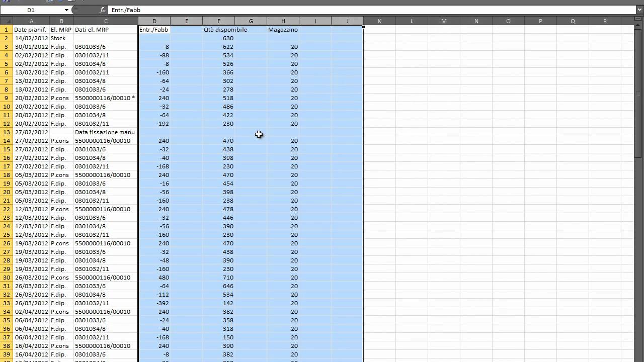The height and width of the screenshot is (362, 644).
Task: Select column K header
Action: tap(379, 21)
